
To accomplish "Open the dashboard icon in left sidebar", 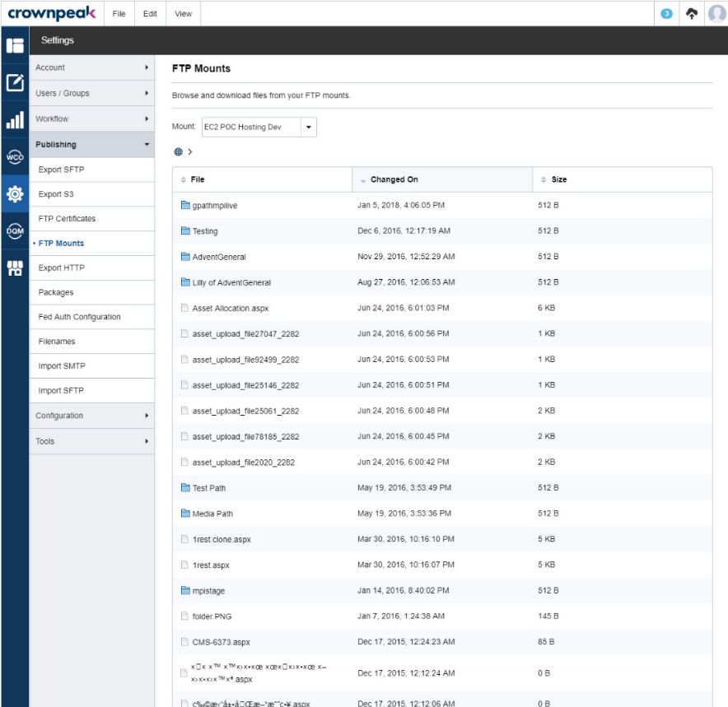I will coord(14,46).
